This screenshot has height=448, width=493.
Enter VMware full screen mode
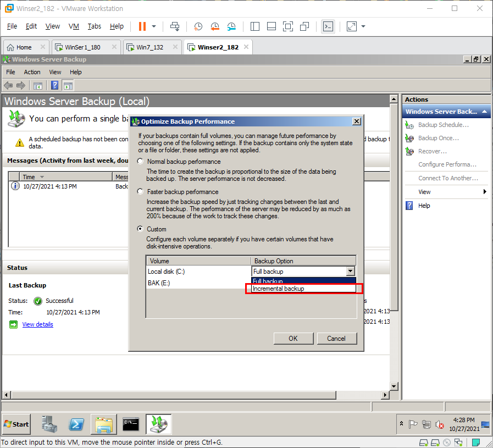tap(287, 26)
